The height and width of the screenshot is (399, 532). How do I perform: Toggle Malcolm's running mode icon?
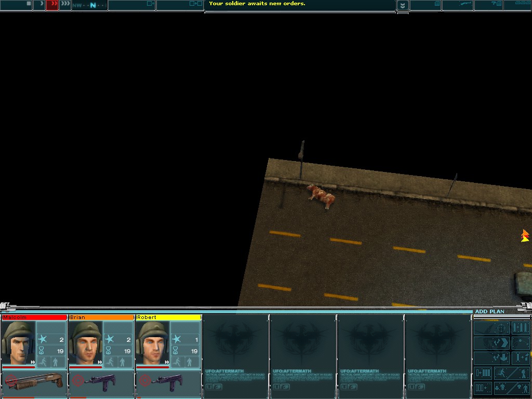[x=43, y=362]
